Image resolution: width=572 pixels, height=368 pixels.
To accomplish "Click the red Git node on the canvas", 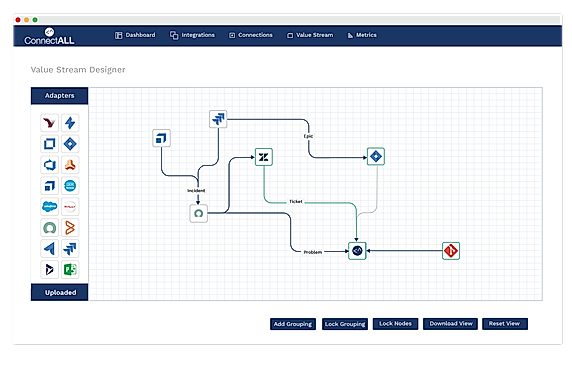I will pyautogui.click(x=451, y=251).
